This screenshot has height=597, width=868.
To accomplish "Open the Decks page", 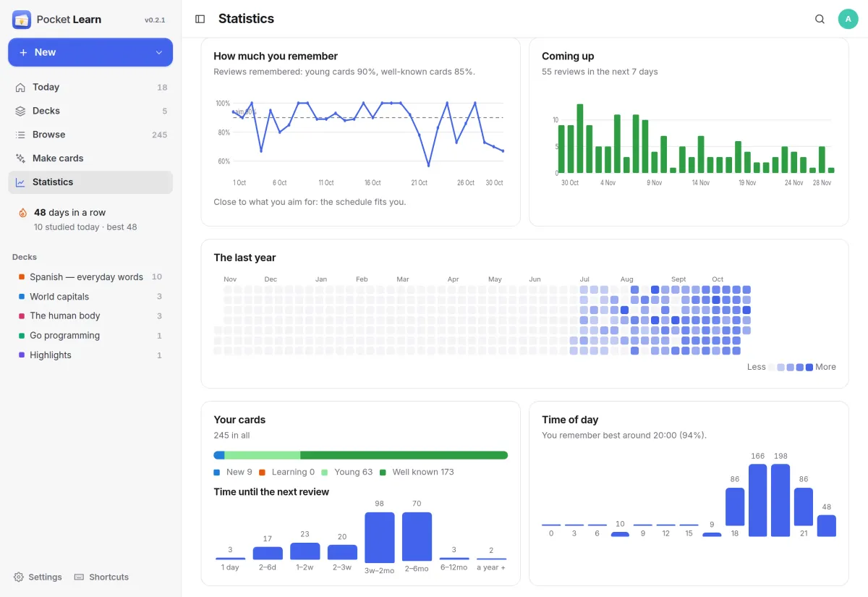I will tap(90, 111).
